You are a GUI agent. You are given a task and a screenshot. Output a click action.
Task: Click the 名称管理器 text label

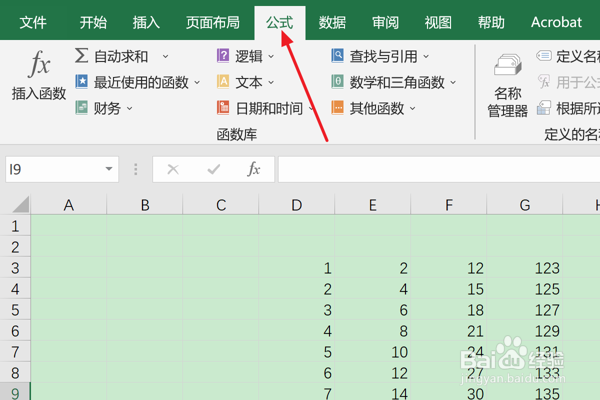pos(507,102)
